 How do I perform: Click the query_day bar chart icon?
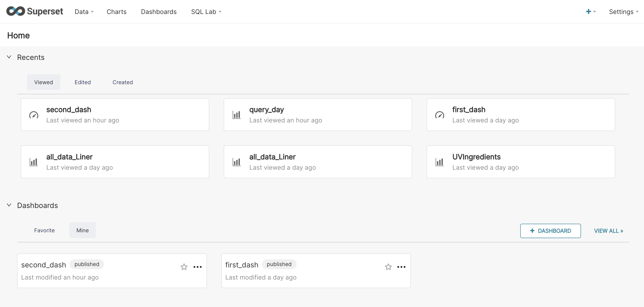coord(236,115)
